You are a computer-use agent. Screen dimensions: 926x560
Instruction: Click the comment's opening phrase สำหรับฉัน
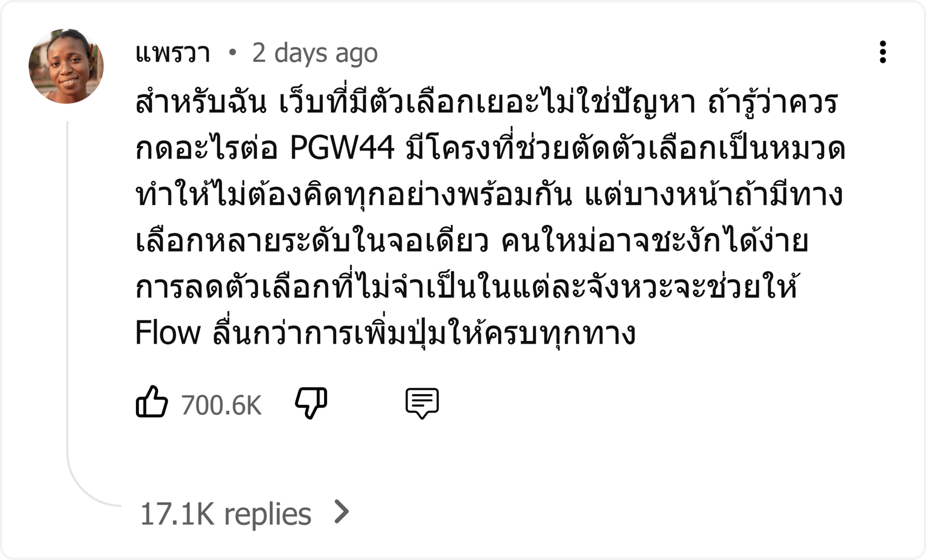[x=201, y=103]
